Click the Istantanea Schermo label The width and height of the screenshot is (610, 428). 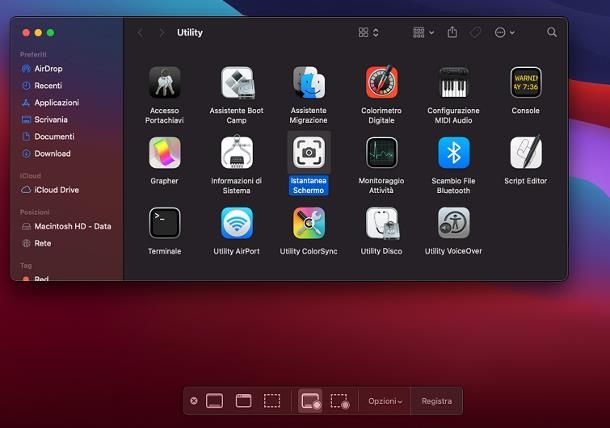coord(309,185)
